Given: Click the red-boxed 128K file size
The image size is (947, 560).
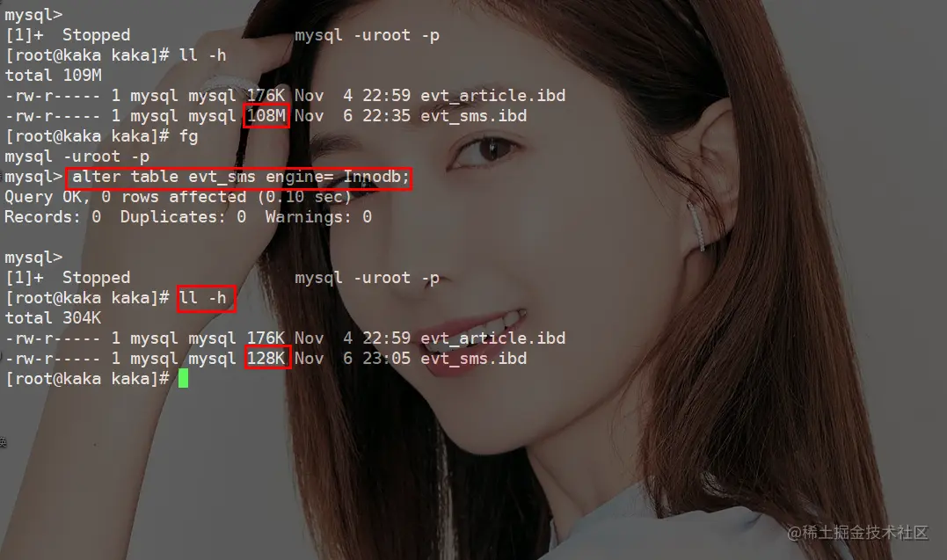Looking at the screenshot, I should (x=267, y=358).
